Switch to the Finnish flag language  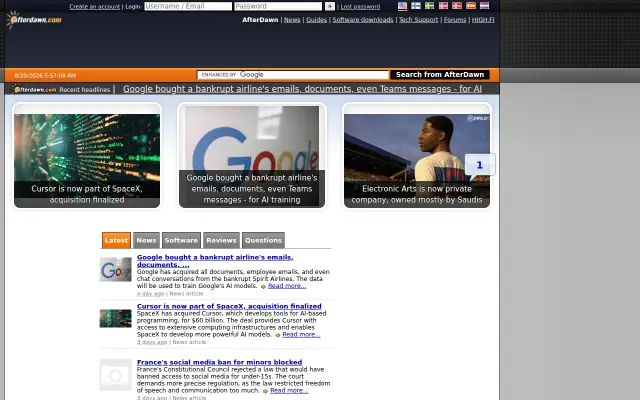416,6
